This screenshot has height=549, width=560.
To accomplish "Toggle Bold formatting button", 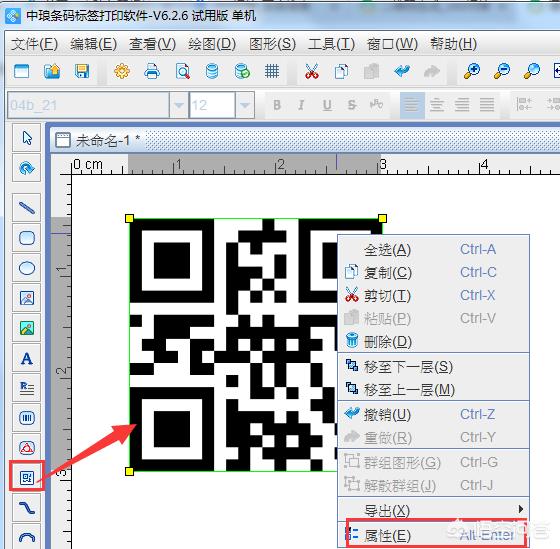I will [x=277, y=105].
